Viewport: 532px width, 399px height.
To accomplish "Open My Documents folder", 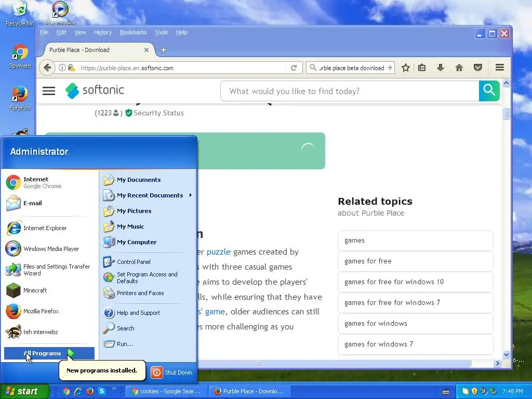I will [x=148, y=179].
